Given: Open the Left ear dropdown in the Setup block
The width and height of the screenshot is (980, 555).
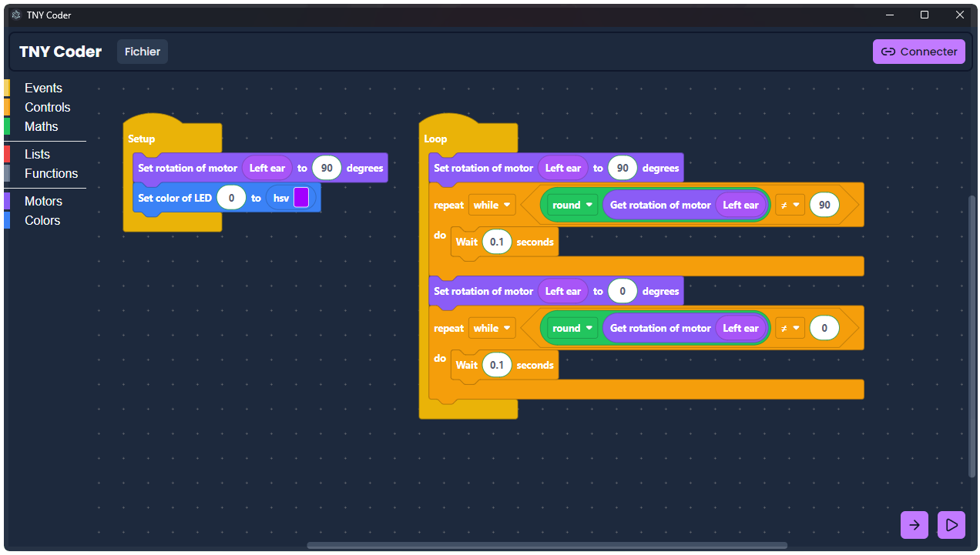Looking at the screenshot, I should [267, 168].
